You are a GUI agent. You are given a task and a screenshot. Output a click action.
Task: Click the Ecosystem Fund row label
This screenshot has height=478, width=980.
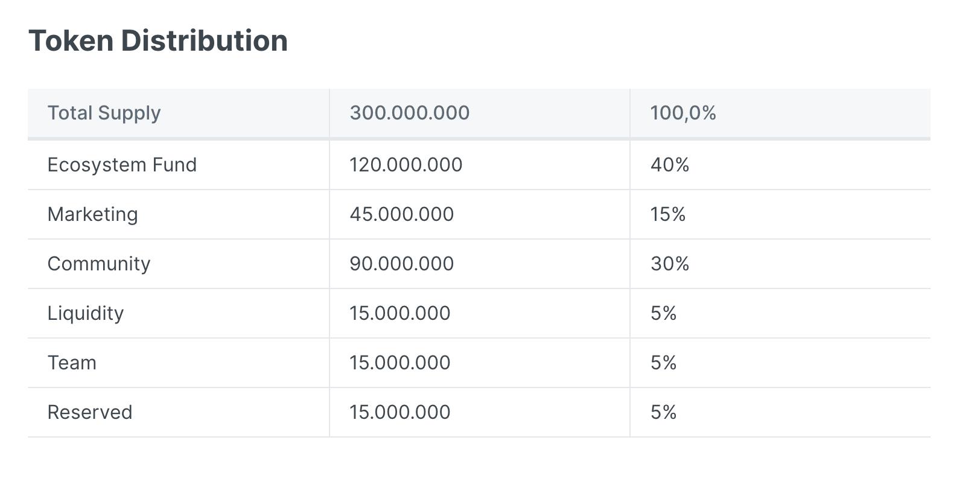click(122, 165)
